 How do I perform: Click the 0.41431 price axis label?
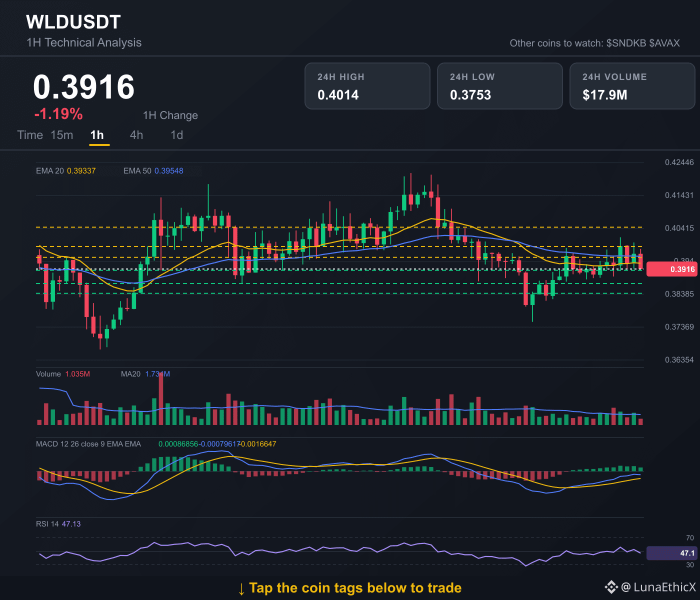679,195
